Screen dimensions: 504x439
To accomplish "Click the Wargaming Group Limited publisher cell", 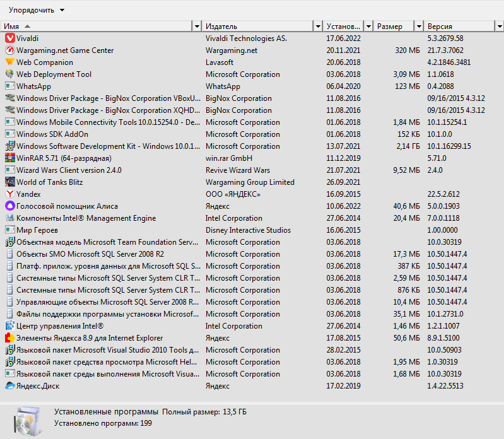I will click(250, 182).
